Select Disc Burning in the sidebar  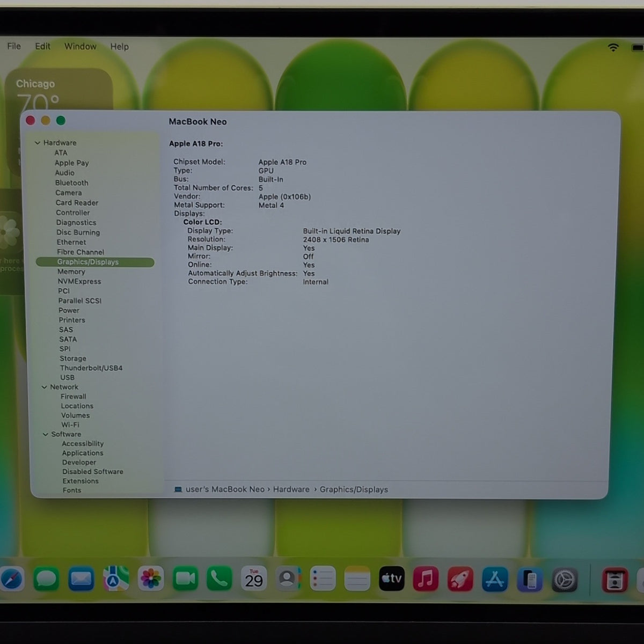78,232
